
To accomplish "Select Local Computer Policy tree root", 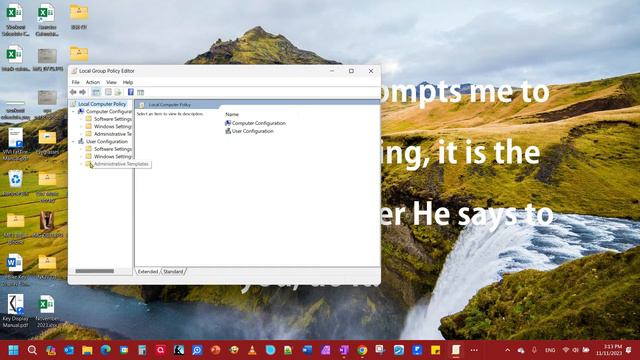I will [x=102, y=104].
